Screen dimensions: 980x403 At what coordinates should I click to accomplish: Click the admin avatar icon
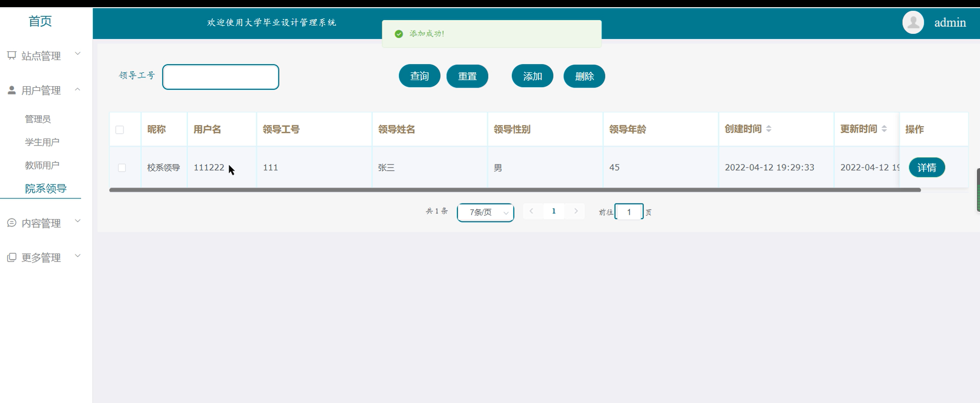tap(913, 23)
